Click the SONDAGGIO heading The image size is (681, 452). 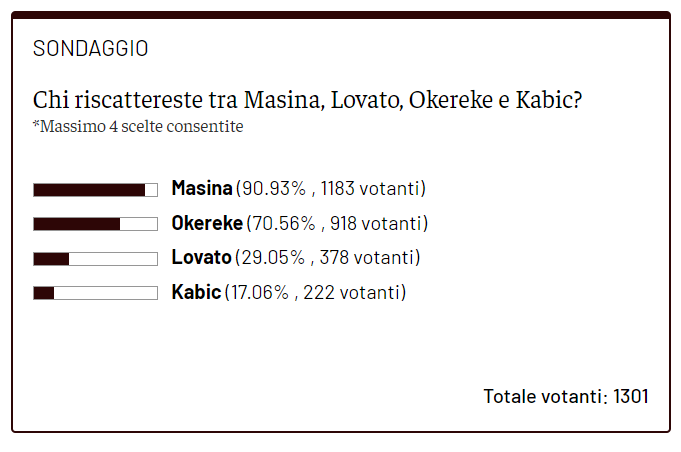[90, 48]
